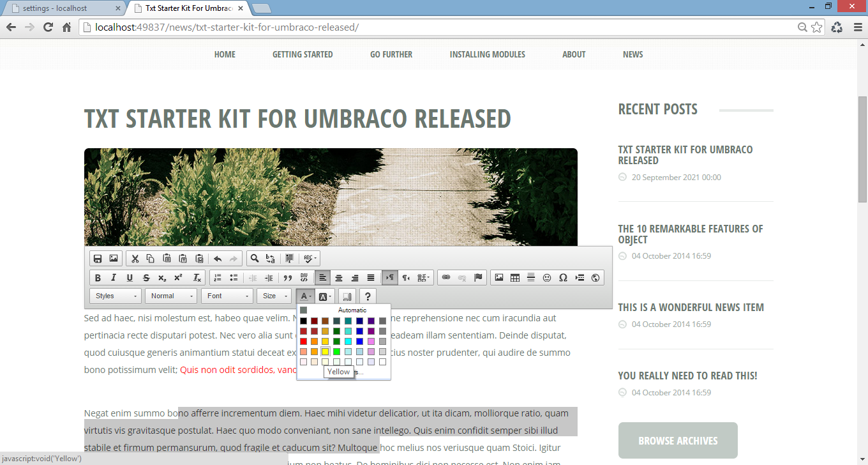Pick the bright Red color swatch
This screenshot has height=465, width=868.
[304, 341]
